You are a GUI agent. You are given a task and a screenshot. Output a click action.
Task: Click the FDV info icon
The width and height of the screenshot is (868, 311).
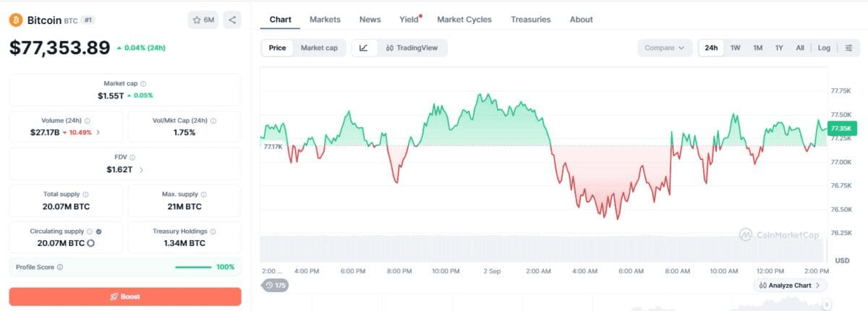pos(132,157)
